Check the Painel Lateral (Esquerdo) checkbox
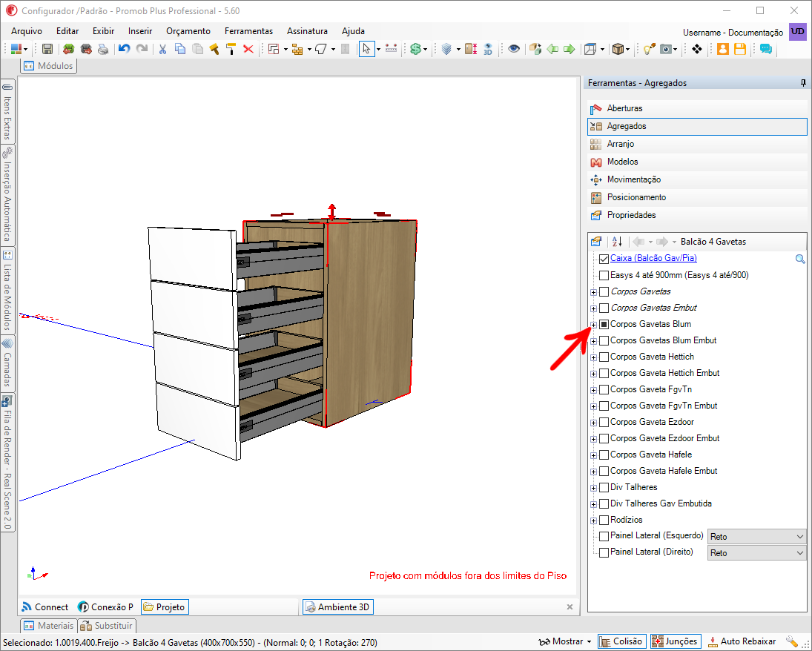 (604, 536)
